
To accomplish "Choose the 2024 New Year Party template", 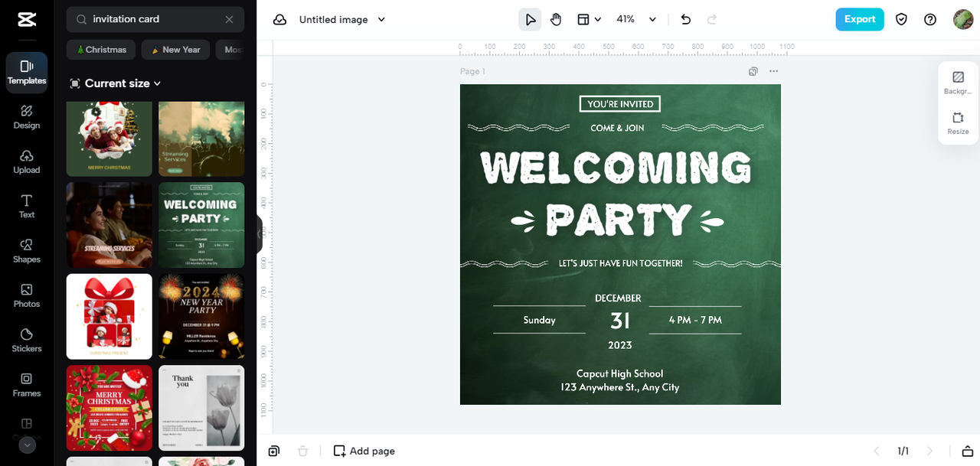I will pos(201,316).
